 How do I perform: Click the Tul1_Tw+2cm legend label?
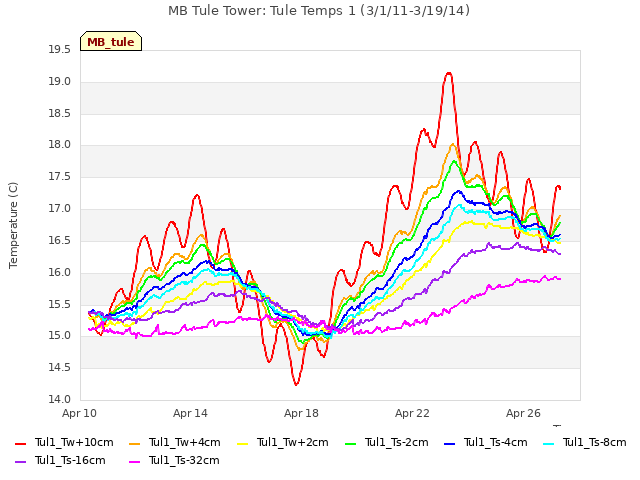click(x=293, y=442)
